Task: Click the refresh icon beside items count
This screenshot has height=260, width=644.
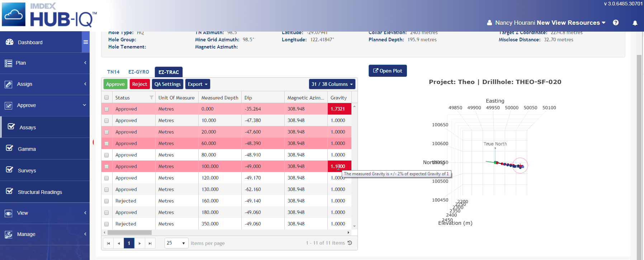Action: (350, 243)
